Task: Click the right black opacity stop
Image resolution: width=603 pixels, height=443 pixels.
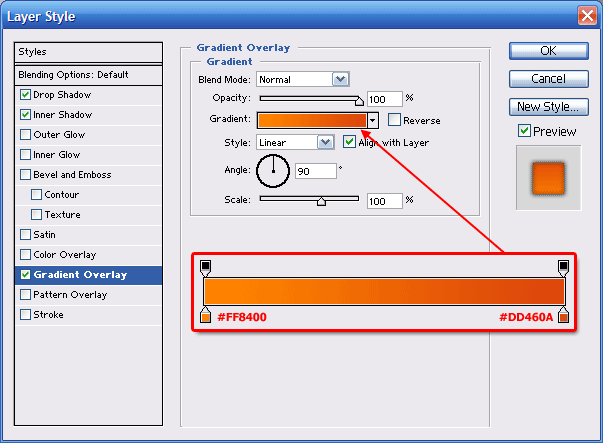Action: click(x=564, y=268)
